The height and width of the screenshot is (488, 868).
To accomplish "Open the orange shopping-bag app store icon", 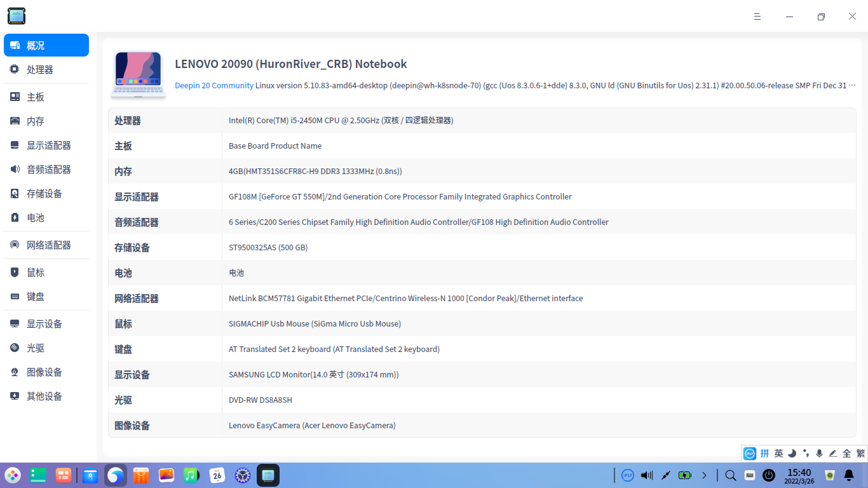I will click(x=141, y=475).
